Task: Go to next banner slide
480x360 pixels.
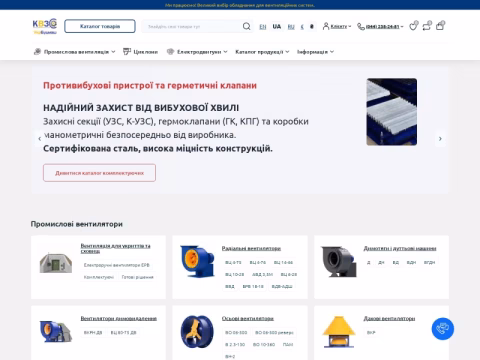Action: click(x=440, y=138)
